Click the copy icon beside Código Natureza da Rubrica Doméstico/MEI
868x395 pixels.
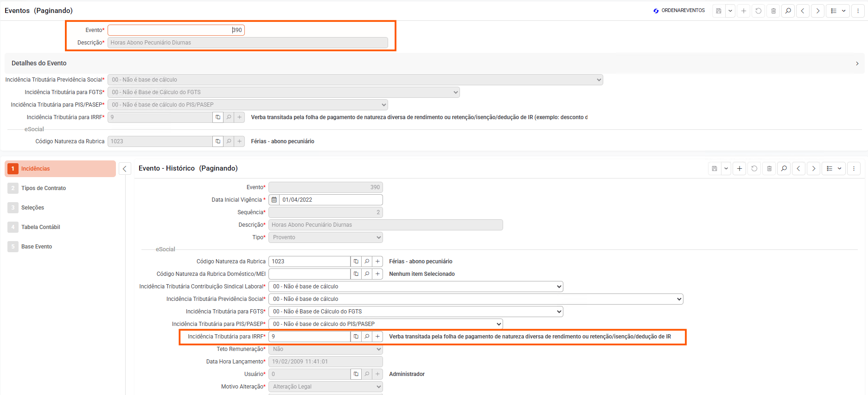(x=356, y=274)
